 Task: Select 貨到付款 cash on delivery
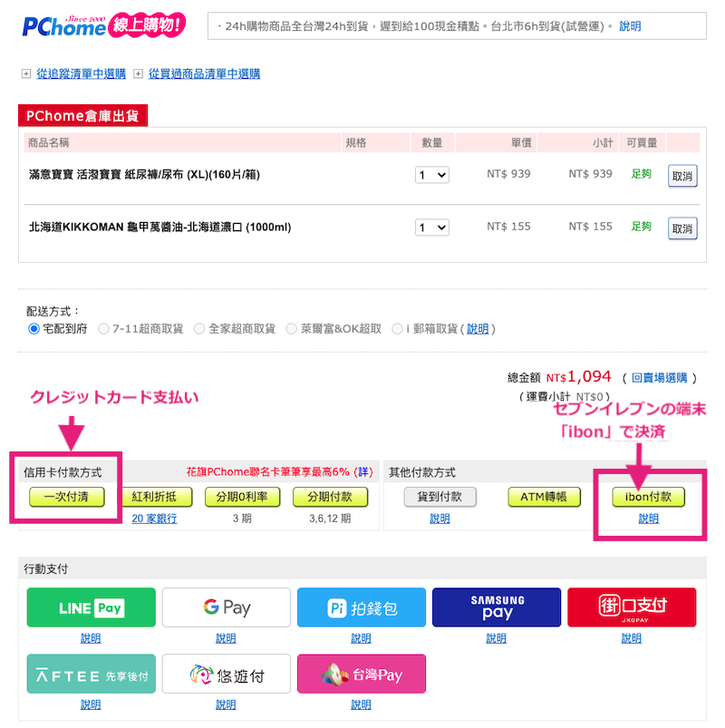click(x=440, y=497)
